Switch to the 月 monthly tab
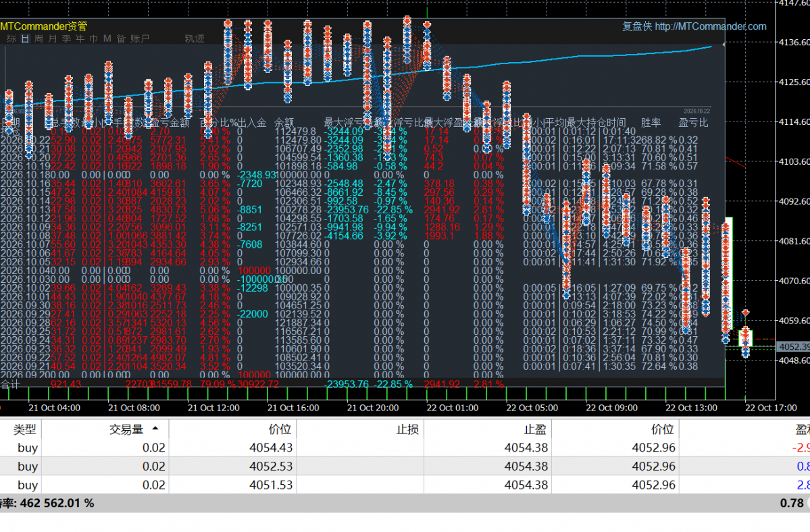Image resolution: width=810 pixels, height=532 pixels. coord(52,38)
